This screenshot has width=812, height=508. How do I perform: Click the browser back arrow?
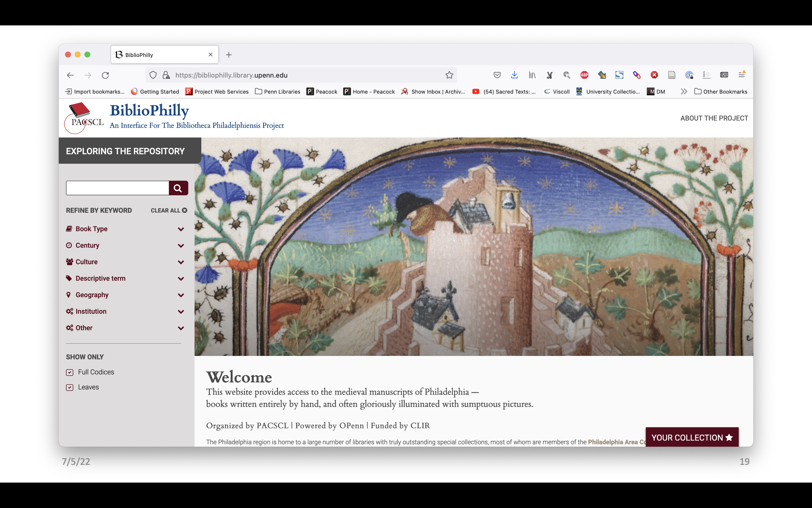70,75
